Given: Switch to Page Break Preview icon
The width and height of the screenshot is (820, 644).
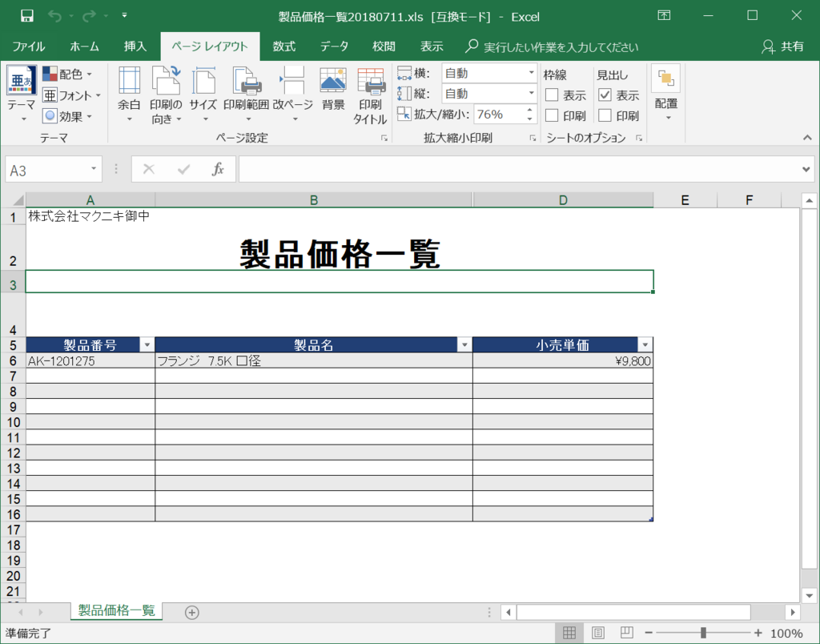Looking at the screenshot, I should 626,633.
